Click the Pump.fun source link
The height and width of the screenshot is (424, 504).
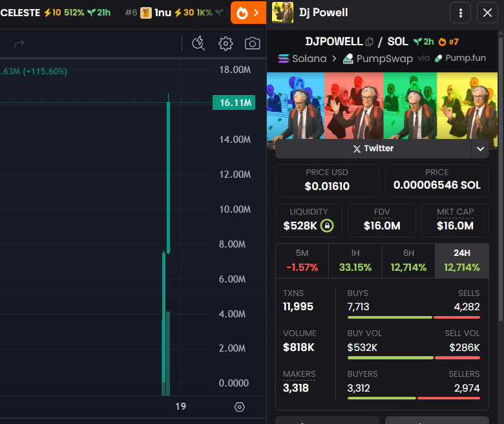(460, 58)
